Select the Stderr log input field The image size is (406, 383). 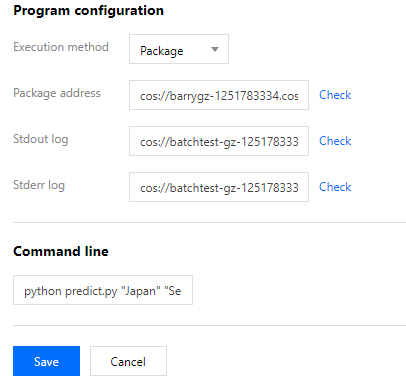(x=219, y=187)
